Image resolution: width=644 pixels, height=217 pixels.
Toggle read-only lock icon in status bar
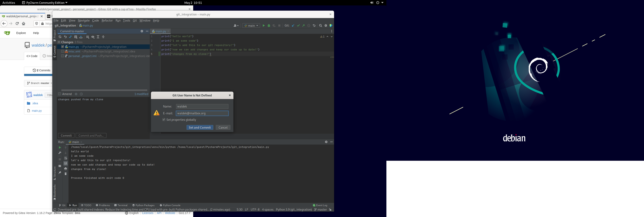[x=330, y=210]
